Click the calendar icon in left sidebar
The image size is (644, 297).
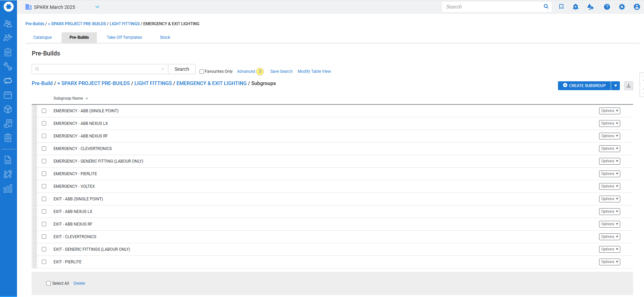[8, 95]
